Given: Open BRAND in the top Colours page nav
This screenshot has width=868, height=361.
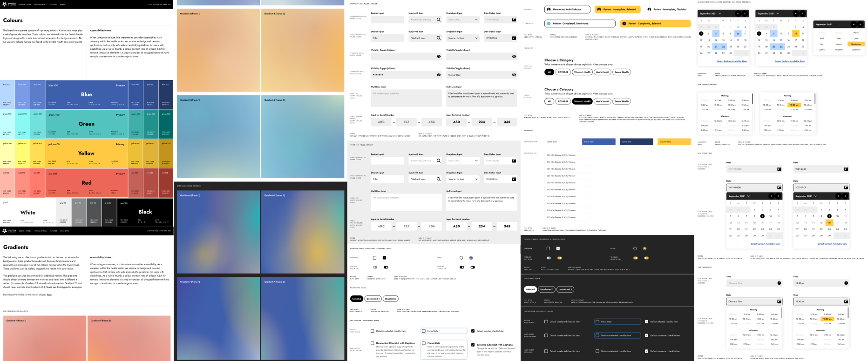Looking at the screenshot, I should tap(62, 4).
